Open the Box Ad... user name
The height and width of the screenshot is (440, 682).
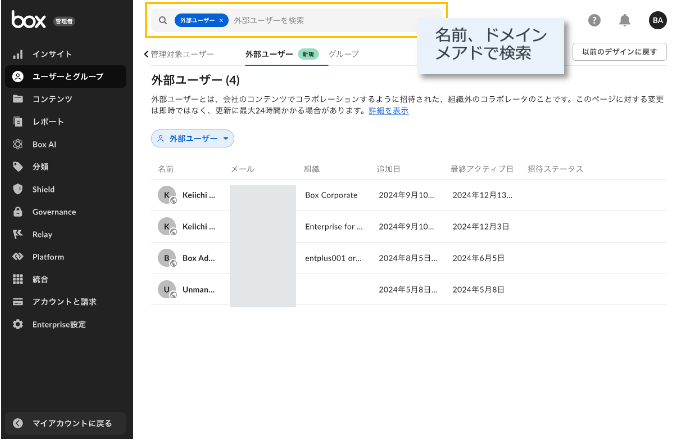tap(198, 258)
